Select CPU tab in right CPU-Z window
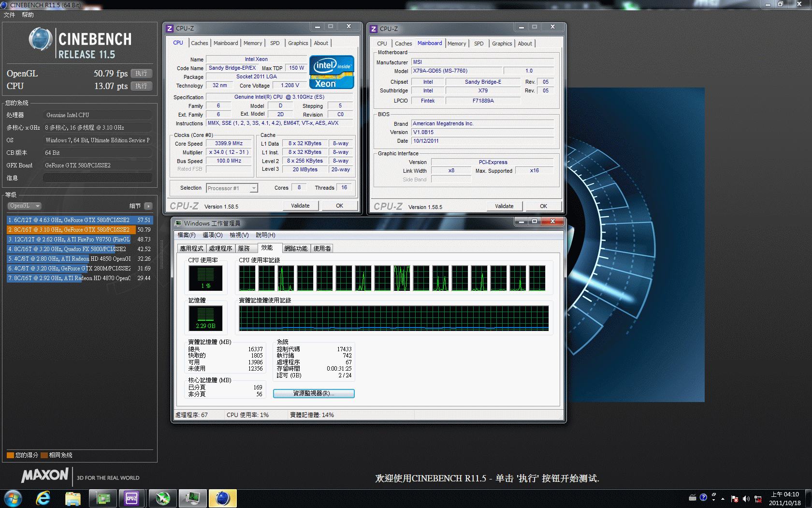This screenshot has height=508, width=812. coord(382,44)
